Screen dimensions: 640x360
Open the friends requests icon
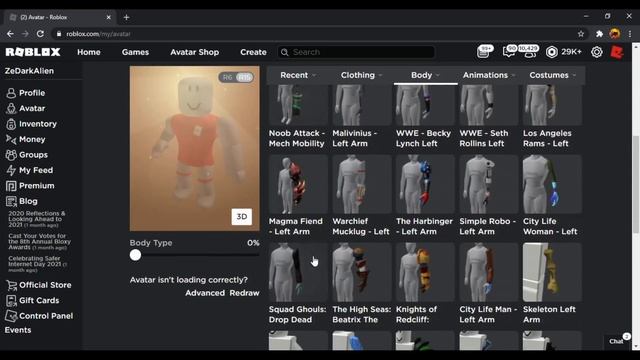click(x=529, y=52)
